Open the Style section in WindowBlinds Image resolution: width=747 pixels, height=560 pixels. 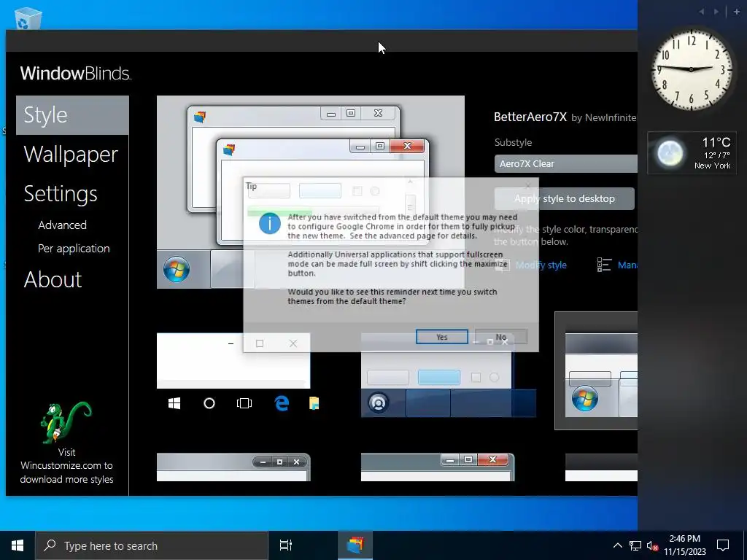[x=72, y=115]
